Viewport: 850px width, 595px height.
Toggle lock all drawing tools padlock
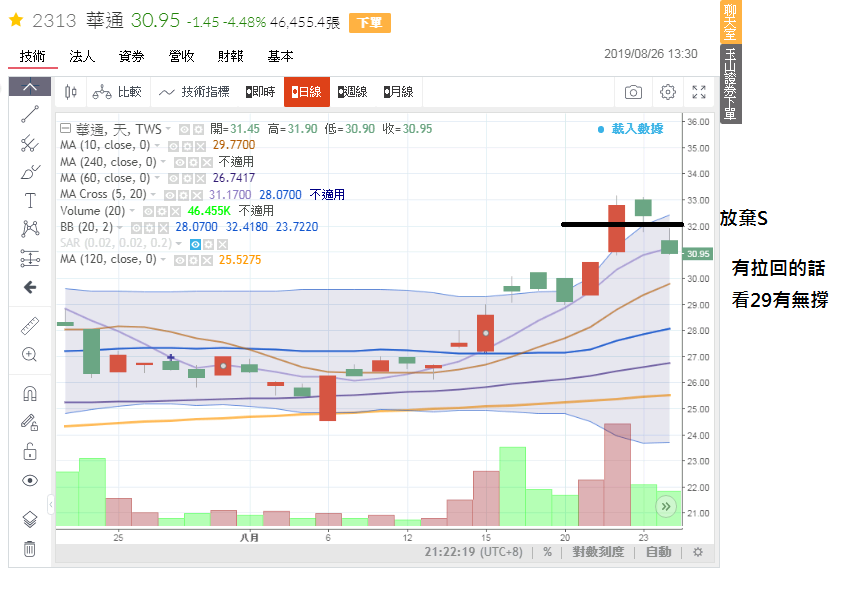(30, 451)
